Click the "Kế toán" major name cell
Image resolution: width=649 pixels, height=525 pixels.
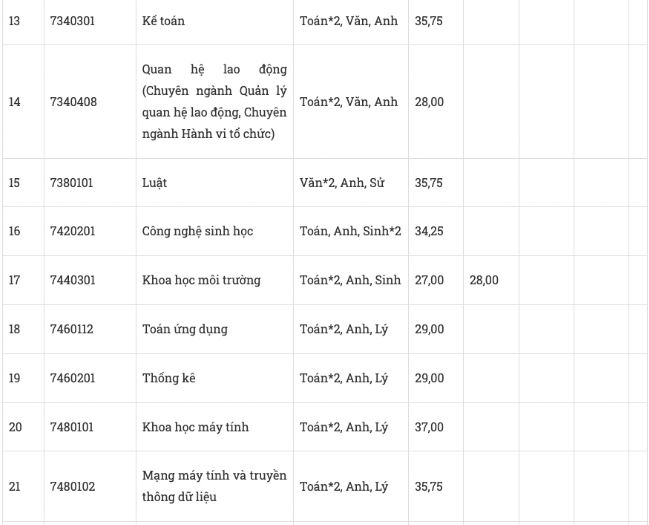(164, 20)
